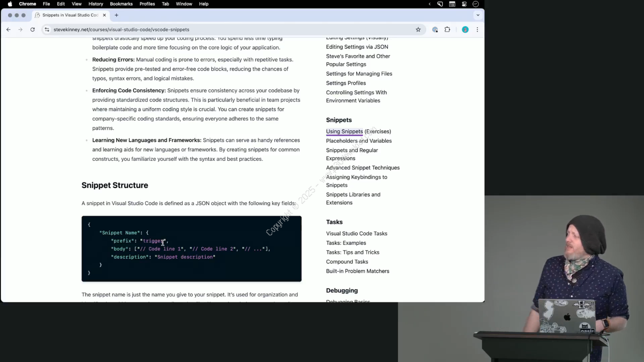This screenshot has height=362, width=644.
Task: Open the Profiles menu in menu bar
Action: pyautogui.click(x=147, y=4)
